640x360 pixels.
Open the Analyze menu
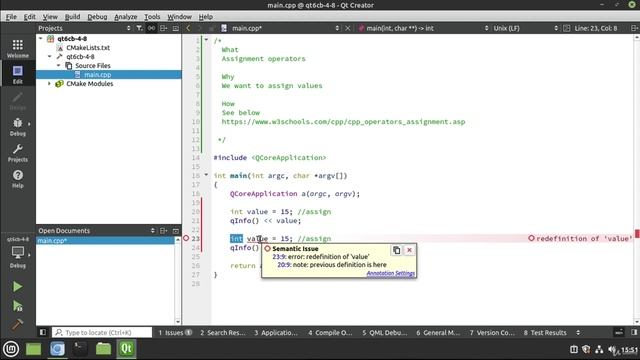(126, 17)
